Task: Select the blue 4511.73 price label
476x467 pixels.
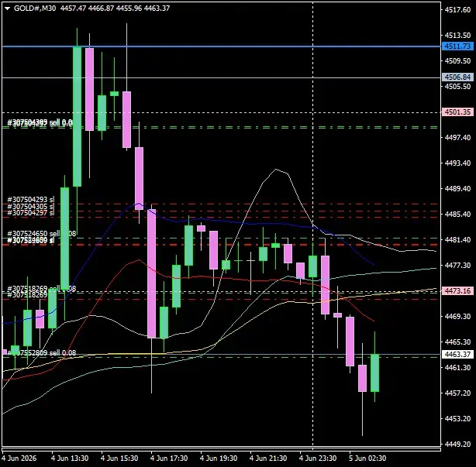Action: coord(457,46)
